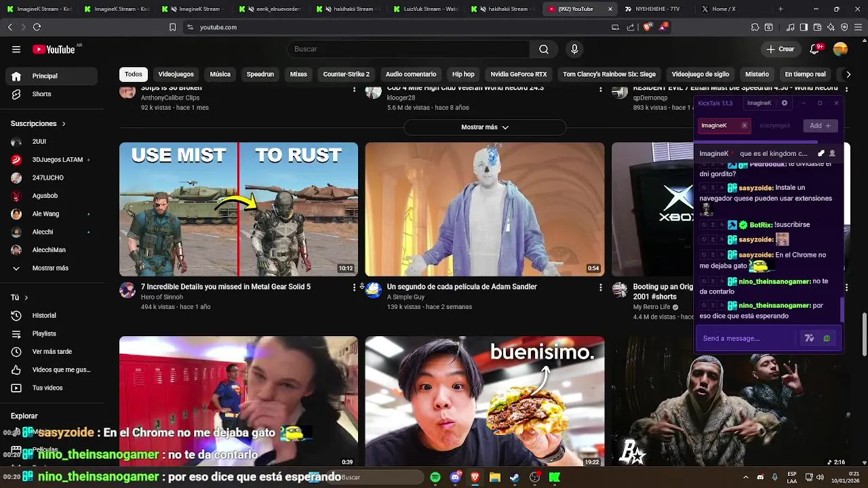Close the YouTube browser tab
The image size is (868, 488).
[x=610, y=9]
